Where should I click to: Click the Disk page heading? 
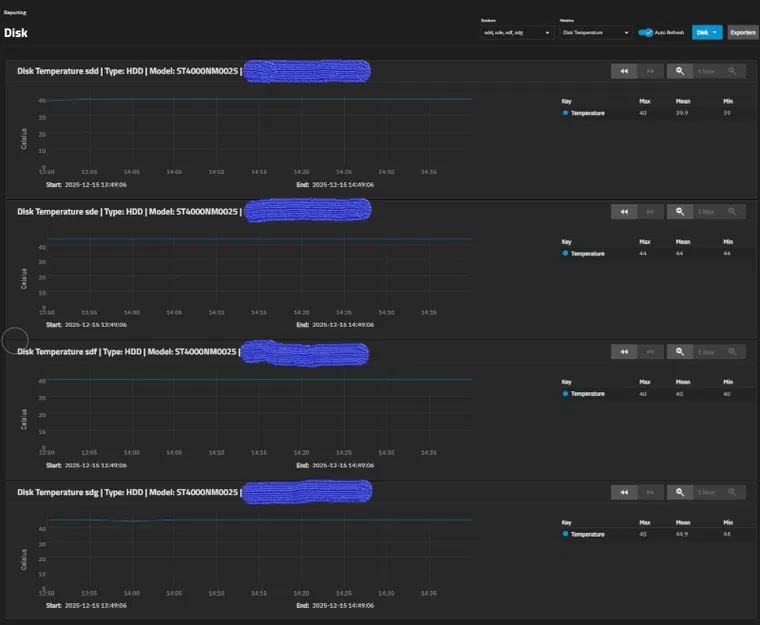pos(16,33)
